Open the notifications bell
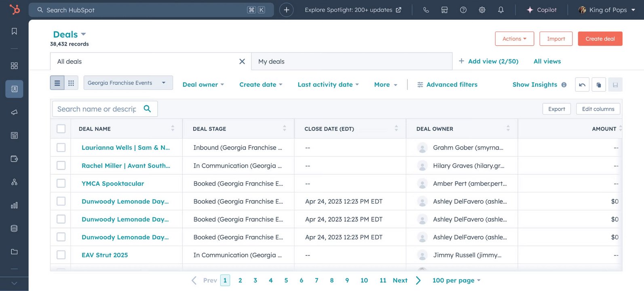This screenshot has height=291, width=644. coord(501,10)
